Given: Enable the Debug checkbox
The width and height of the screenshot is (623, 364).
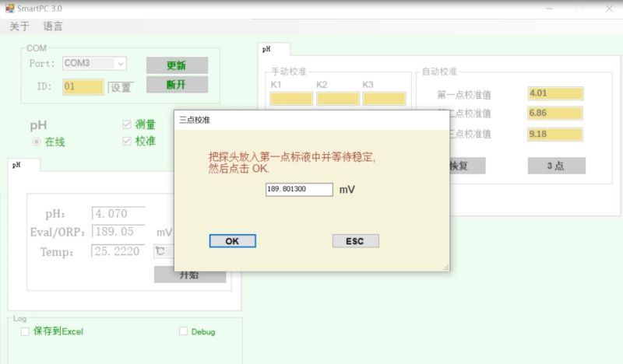Looking at the screenshot, I should [184, 331].
